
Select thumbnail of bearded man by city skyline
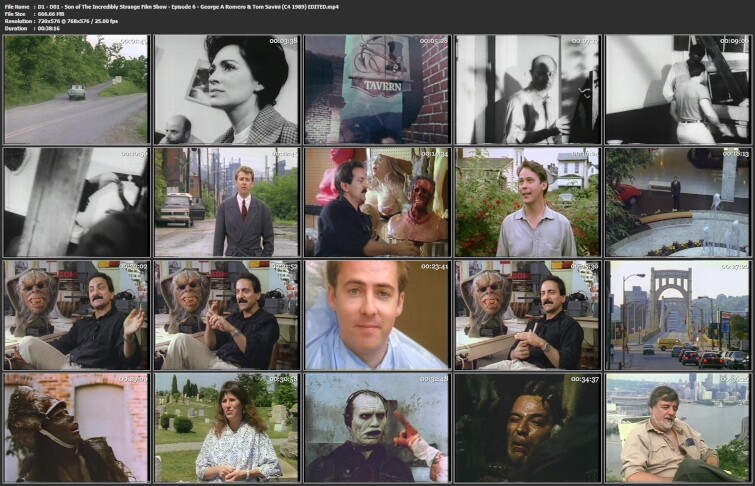(x=678, y=428)
